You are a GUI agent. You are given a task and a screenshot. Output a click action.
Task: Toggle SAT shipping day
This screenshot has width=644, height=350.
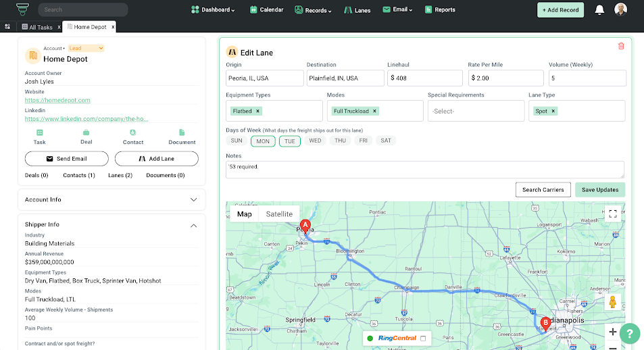pos(386,141)
